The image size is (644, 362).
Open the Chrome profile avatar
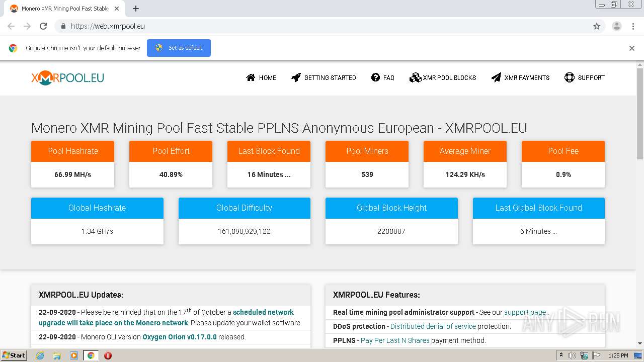click(616, 26)
